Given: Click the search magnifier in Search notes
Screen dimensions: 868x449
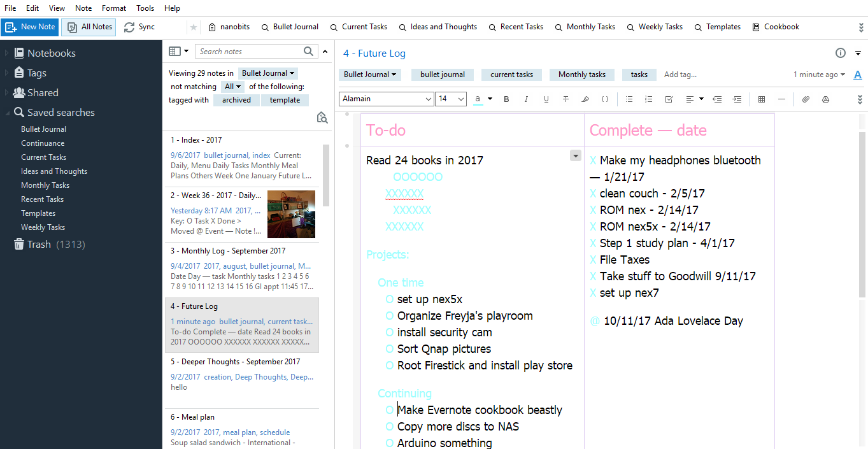Looking at the screenshot, I should [309, 52].
